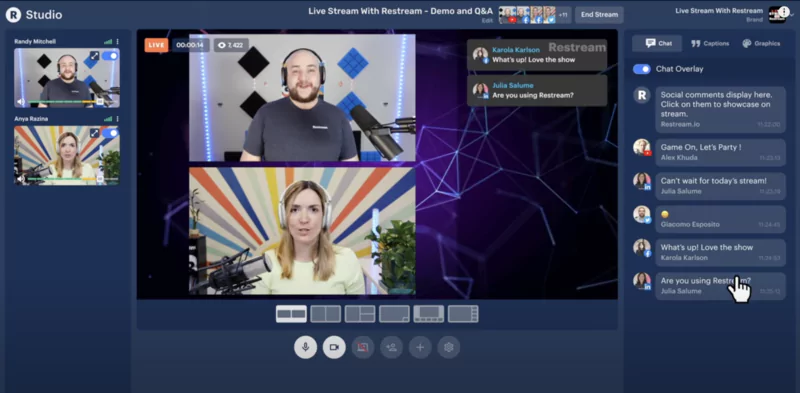The image size is (800, 393).
Task: Click Anya Razina's camera thumbnail
Action: 67,155
